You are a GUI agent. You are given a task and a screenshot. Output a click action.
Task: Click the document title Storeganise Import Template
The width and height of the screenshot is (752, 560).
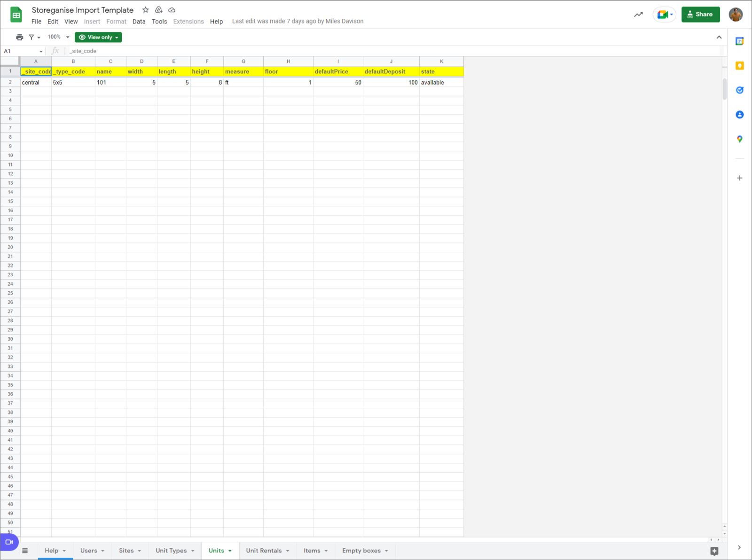click(x=83, y=10)
